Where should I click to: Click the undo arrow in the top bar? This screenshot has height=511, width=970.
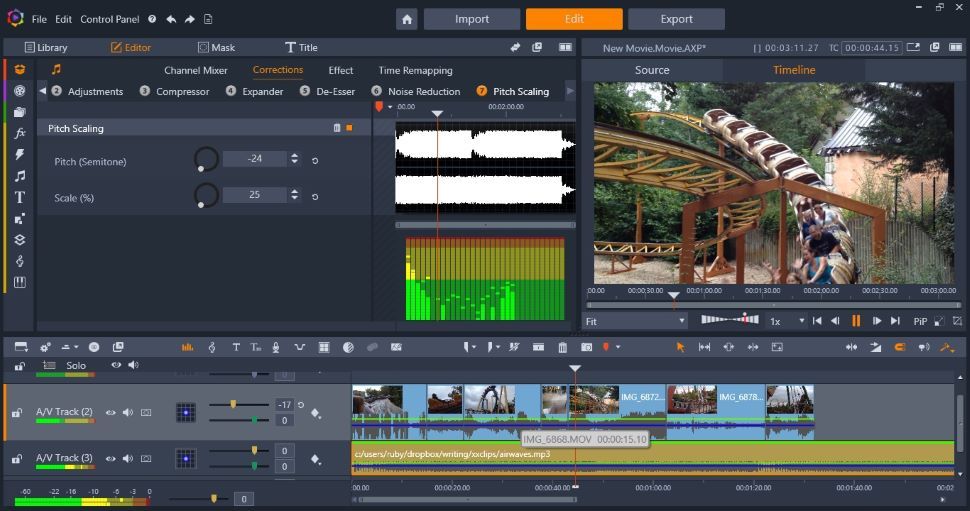pos(171,19)
